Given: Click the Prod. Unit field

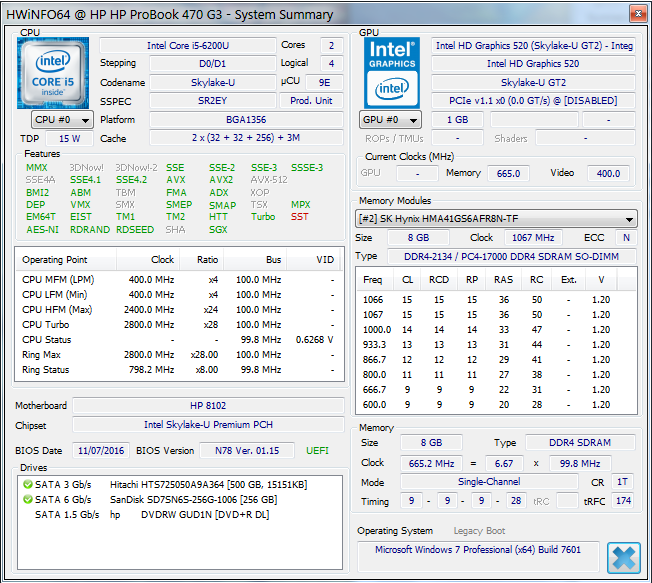Looking at the screenshot, I should point(311,101).
